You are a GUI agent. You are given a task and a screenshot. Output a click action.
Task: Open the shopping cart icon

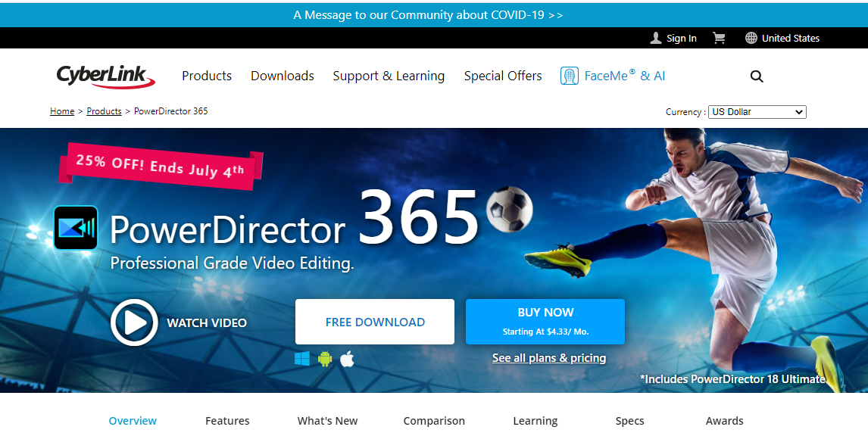[x=719, y=38]
